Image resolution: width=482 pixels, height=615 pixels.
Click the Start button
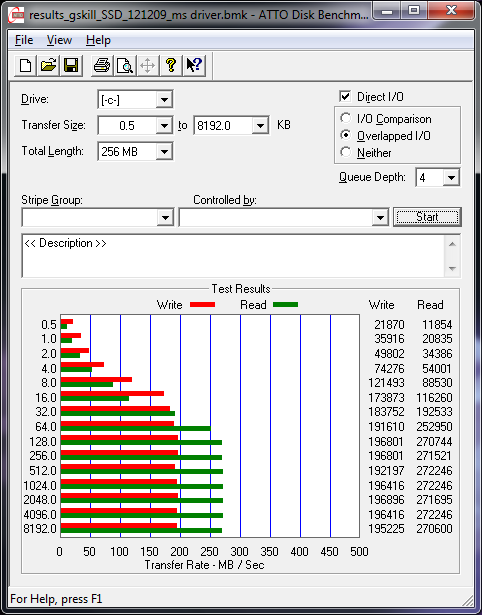pos(427,217)
